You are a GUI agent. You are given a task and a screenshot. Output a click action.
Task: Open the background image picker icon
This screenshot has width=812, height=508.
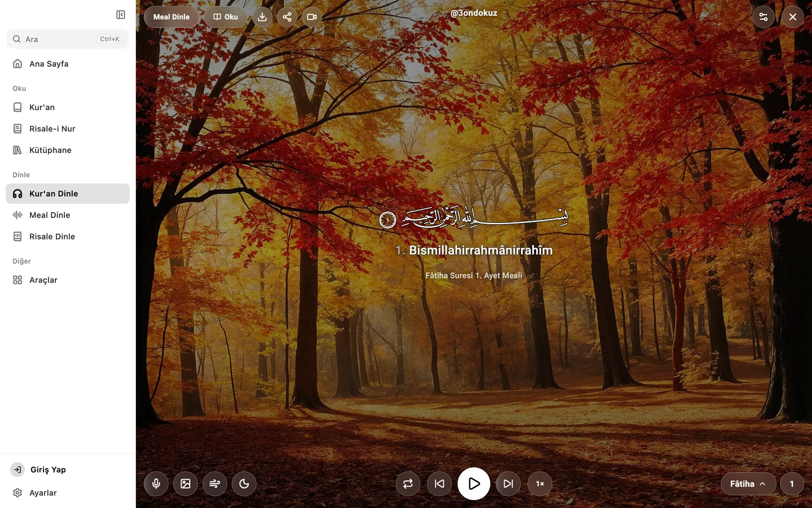click(x=186, y=484)
